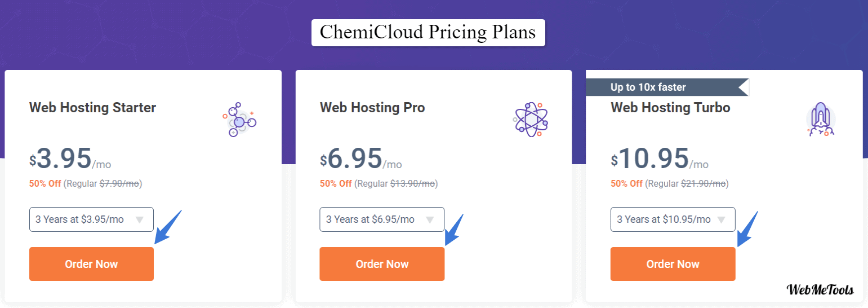Click the Web Hosting Turbo title

pyautogui.click(x=670, y=107)
